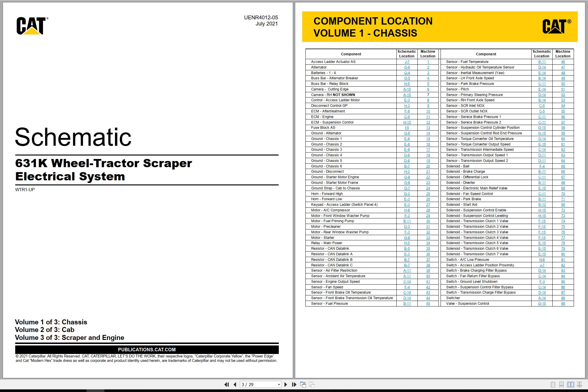Viewport: 588px width, 392px height.
Task: Click the document number UENR4012-05
Action: pos(261,18)
